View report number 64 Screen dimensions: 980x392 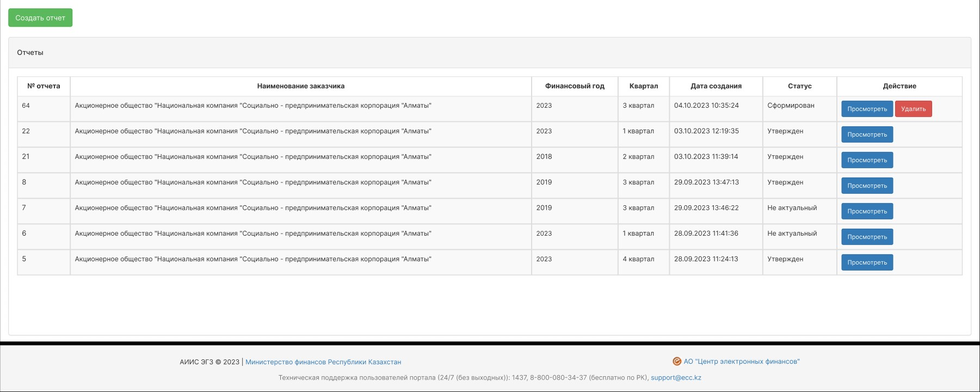[x=867, y=109]
